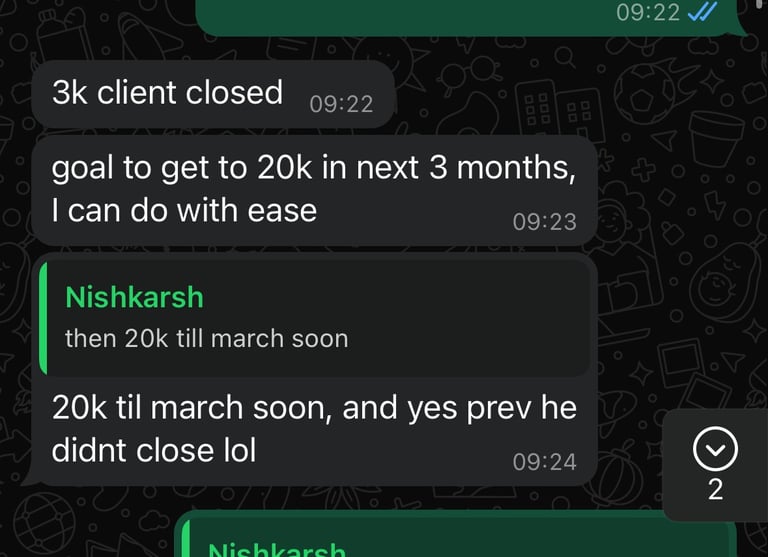768x557 pixels.
Task: Tap the unread count badge showing 2
Action: (715, 489)
